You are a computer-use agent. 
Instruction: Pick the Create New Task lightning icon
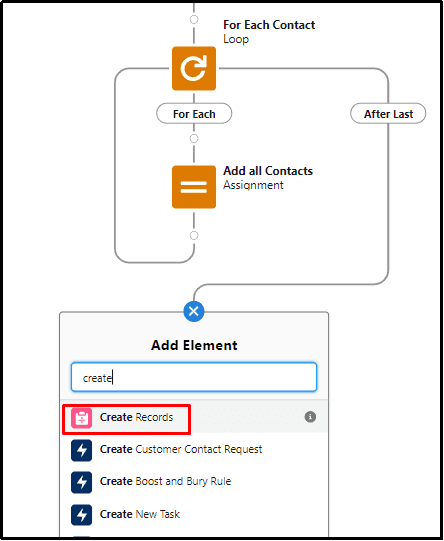[x=81, y=515]
